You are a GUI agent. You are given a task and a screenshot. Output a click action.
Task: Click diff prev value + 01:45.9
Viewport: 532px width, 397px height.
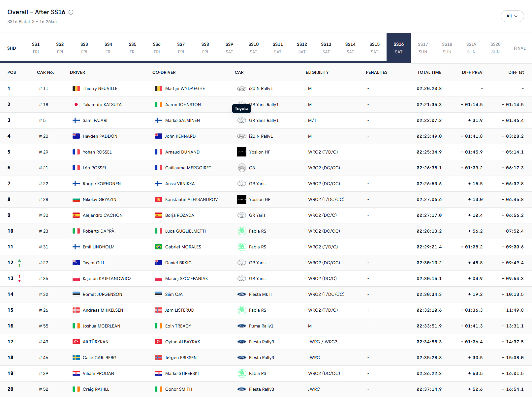tap(472, 152)
